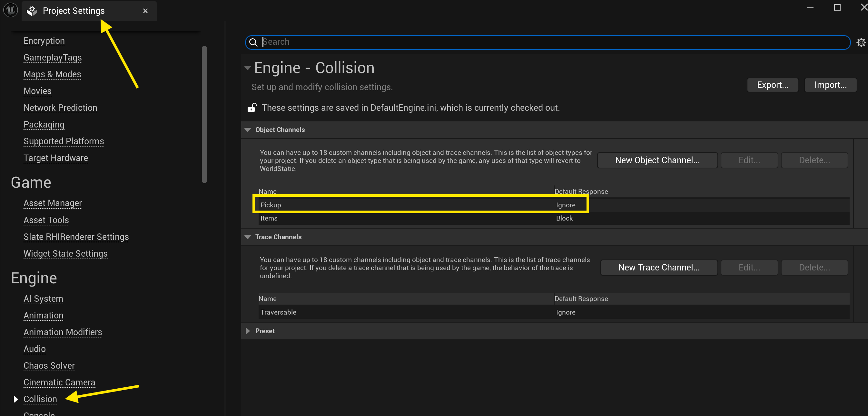Screen dimensions: 868x416
Task: Collapse the Trace Channels section
Action: (248, 237)
